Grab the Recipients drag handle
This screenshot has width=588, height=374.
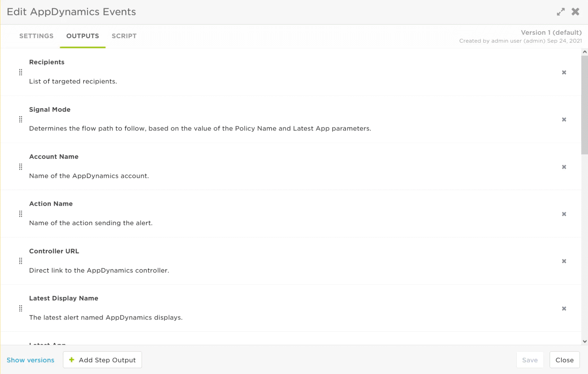[20, 72]
